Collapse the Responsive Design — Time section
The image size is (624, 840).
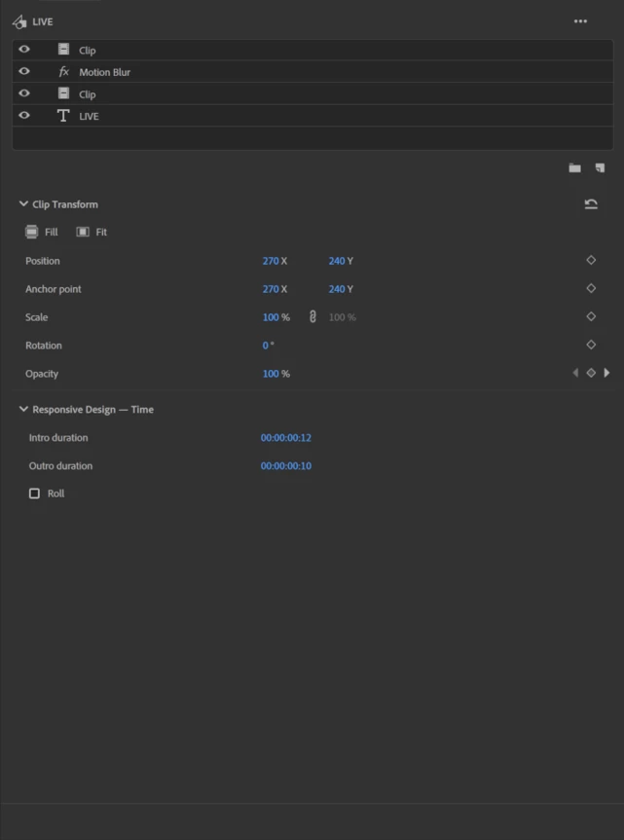pos(23,409)
